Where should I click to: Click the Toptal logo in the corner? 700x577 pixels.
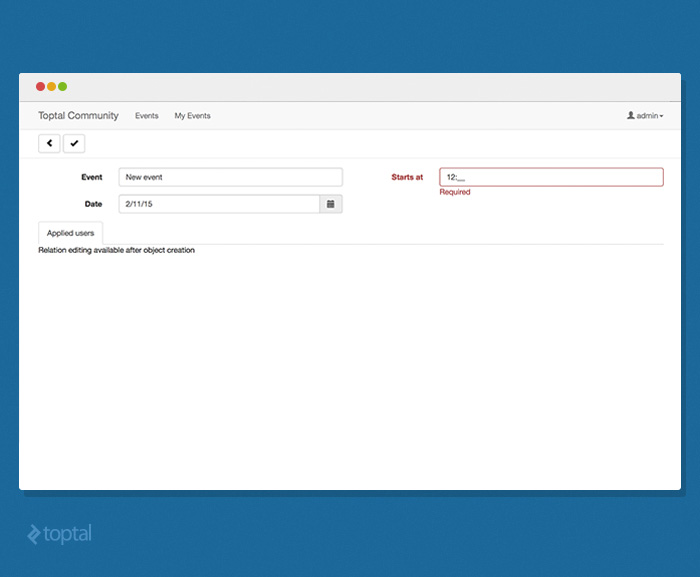tap(59, 534)
